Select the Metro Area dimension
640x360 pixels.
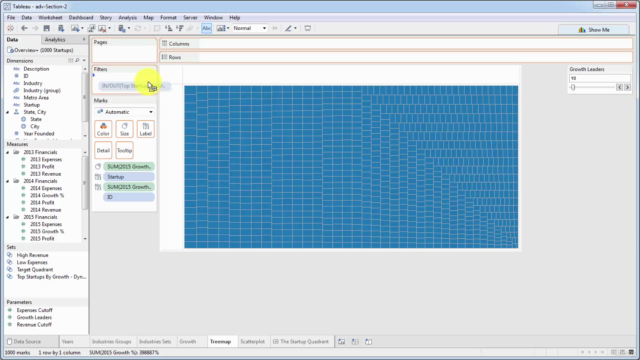(36, 98)
